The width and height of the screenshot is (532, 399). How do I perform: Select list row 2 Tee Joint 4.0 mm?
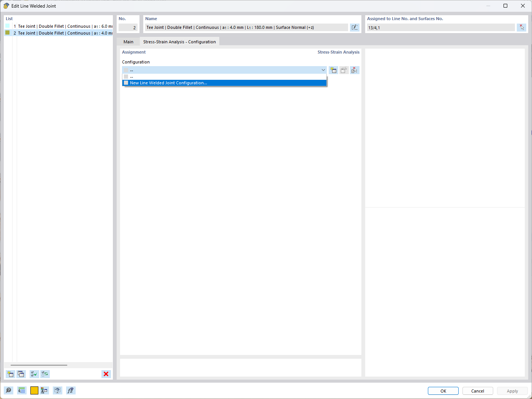(59, 33)
